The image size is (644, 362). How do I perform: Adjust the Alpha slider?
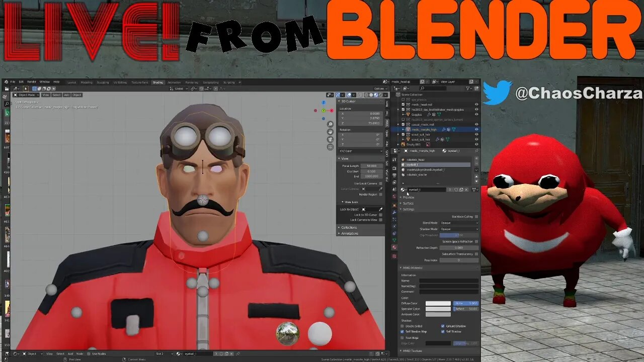(466, 303)
